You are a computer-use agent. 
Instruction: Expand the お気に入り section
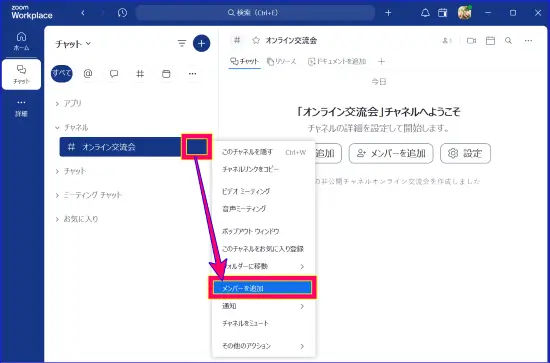pos(76,219)
